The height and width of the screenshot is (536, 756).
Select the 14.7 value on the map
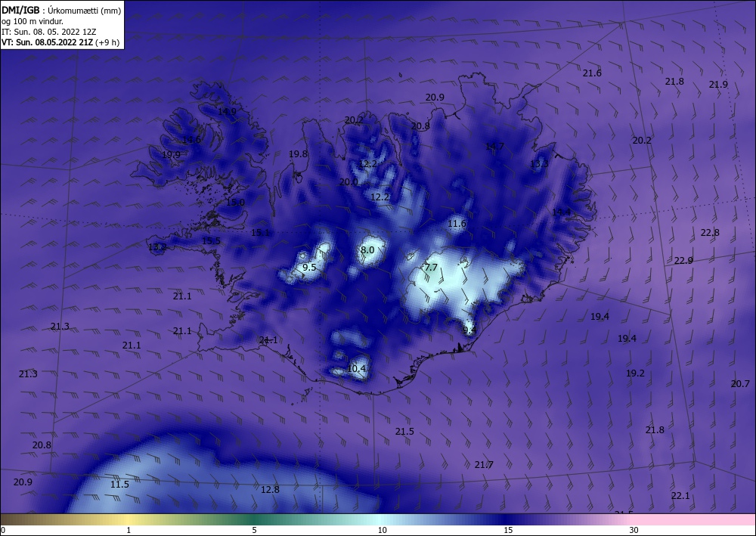(x=494, y=147)
